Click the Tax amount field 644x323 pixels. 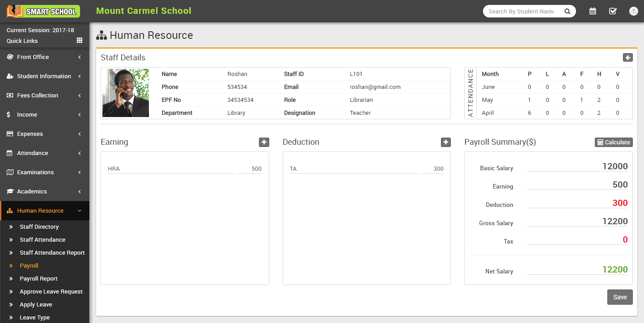click(577, 240)
